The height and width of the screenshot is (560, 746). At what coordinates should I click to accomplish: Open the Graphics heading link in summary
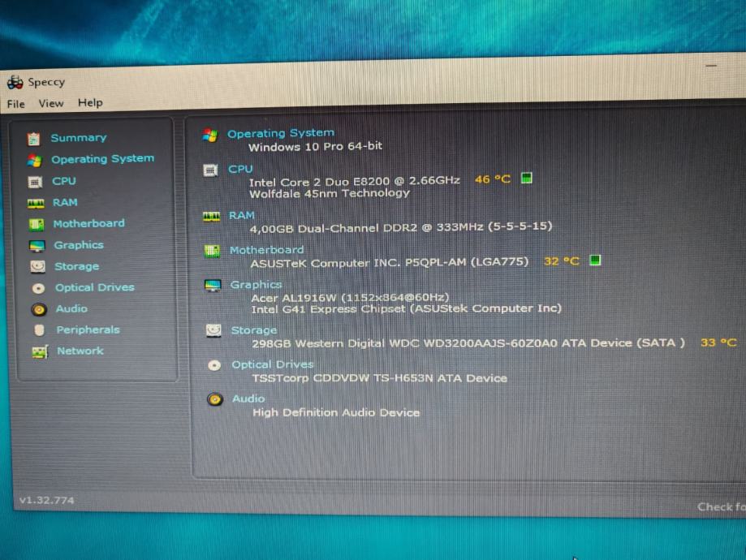pos(256,285)
